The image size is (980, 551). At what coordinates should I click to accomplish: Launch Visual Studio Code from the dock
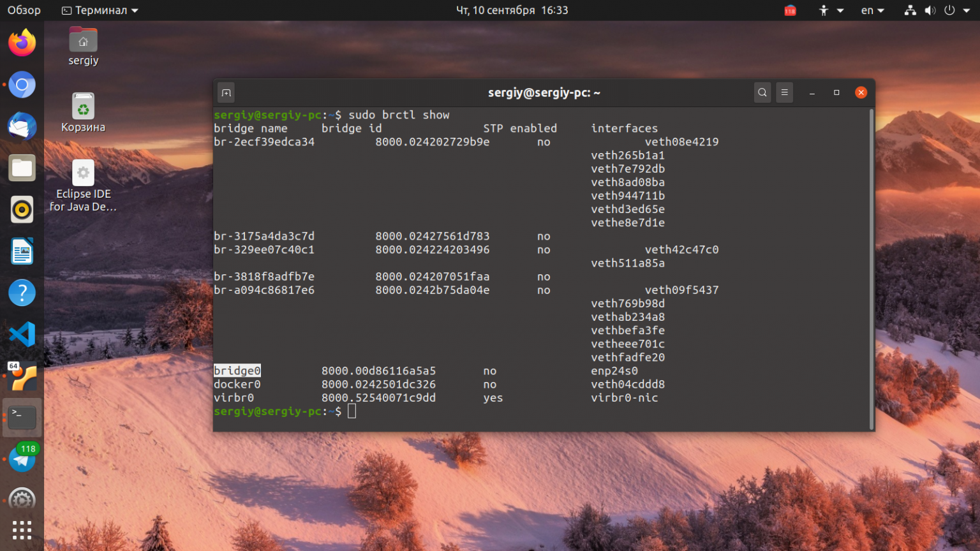pyautogui.click(x=22, y=334)
